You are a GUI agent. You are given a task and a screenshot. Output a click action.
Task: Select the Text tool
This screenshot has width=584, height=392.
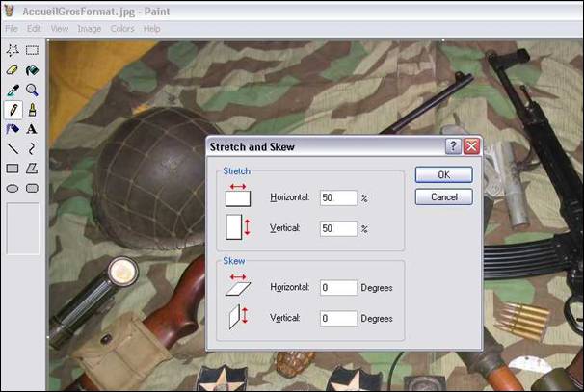click(32, 129)
